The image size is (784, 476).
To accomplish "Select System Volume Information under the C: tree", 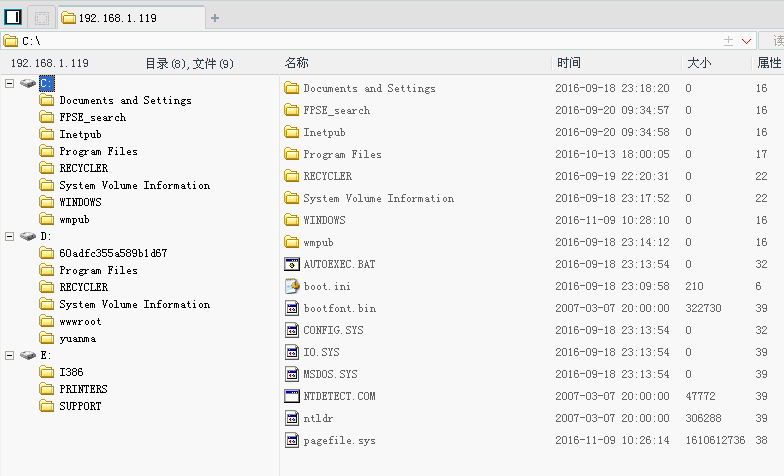I will 134,186.
